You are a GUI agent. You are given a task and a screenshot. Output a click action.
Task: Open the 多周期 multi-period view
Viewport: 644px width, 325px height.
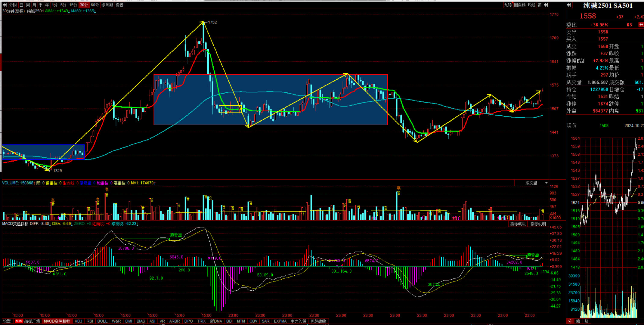[107, 5]
